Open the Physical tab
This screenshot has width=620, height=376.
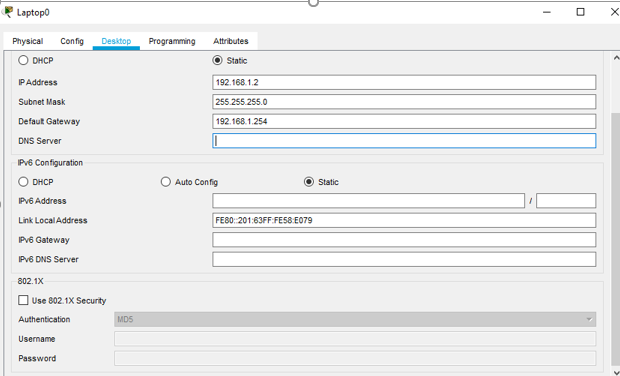click(28, 41)
